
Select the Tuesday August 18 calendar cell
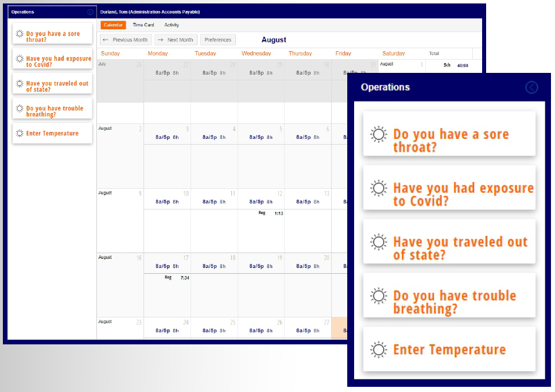coord(214,285)
